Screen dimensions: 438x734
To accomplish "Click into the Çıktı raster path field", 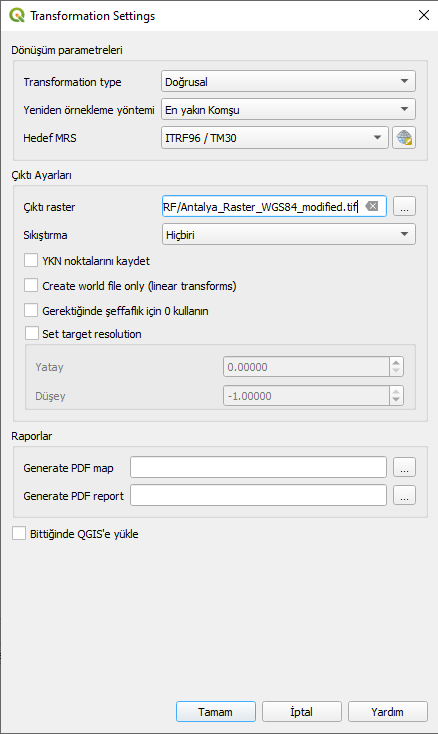I will [x=274, y=206].
